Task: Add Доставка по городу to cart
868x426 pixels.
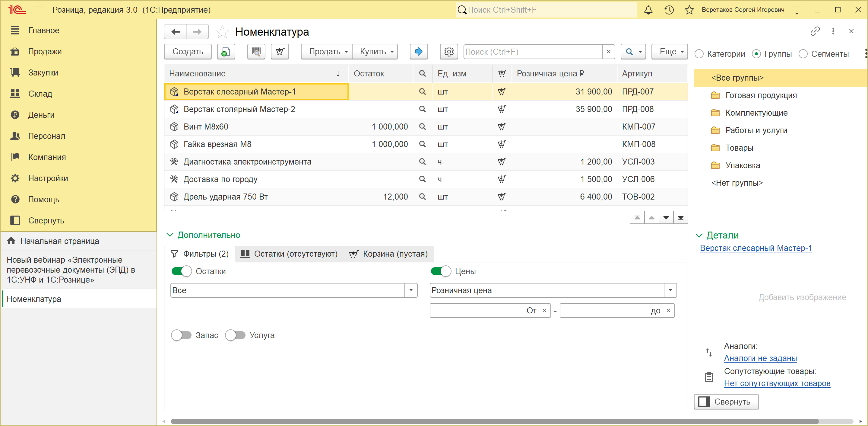Action: coord(502,179)
